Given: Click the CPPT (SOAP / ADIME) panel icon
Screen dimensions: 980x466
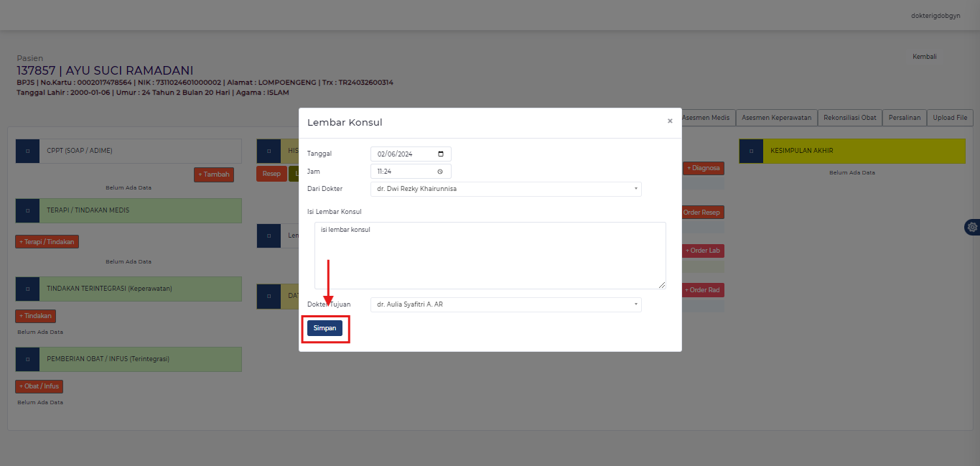Looking at the screenshot, I should pos(27,151).
